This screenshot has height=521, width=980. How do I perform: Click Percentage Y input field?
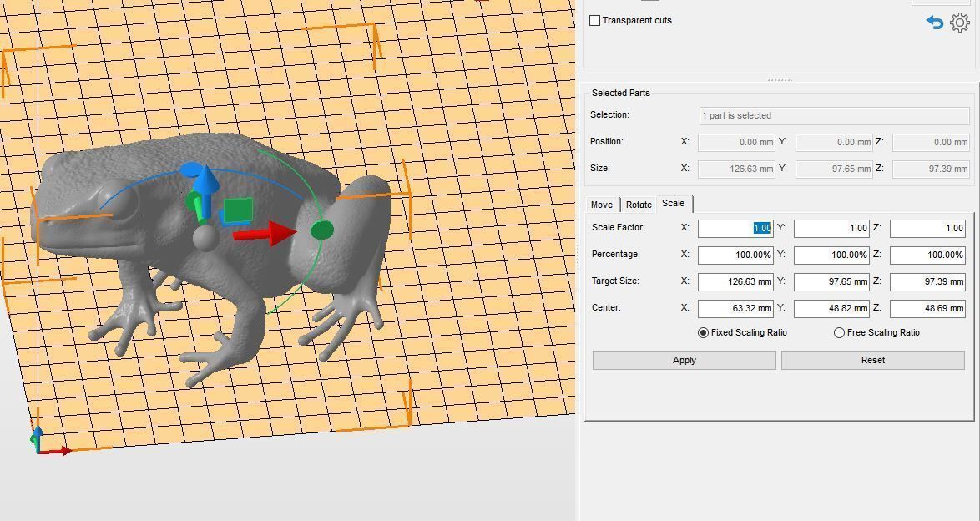tap(832, 255)
